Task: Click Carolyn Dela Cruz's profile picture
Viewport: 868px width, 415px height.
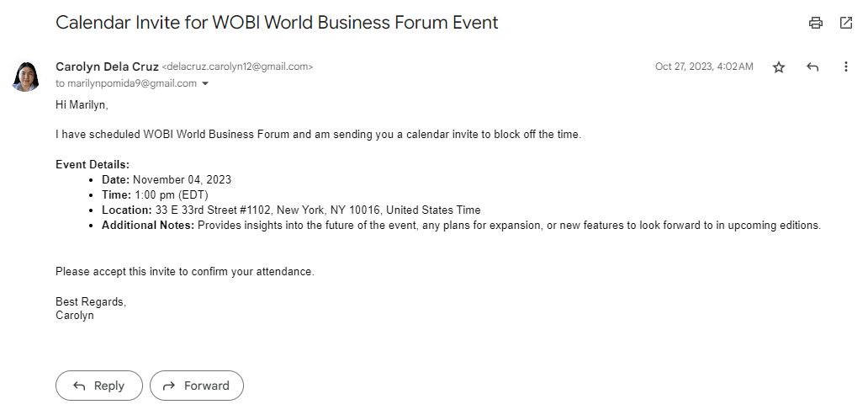Action: (x=25, y=76)
